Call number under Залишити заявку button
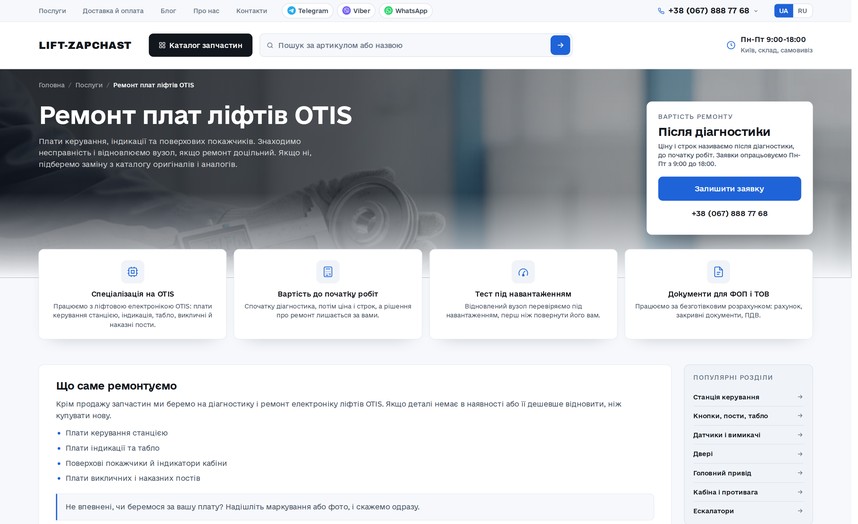Image resolution: width=858 pixels, height=524 pixels. coord(729,213)
